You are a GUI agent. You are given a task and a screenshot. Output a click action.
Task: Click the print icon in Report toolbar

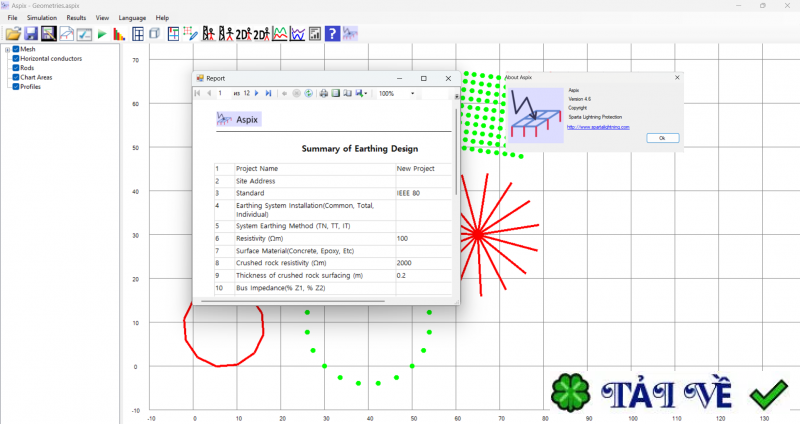[x=324, y=93]
